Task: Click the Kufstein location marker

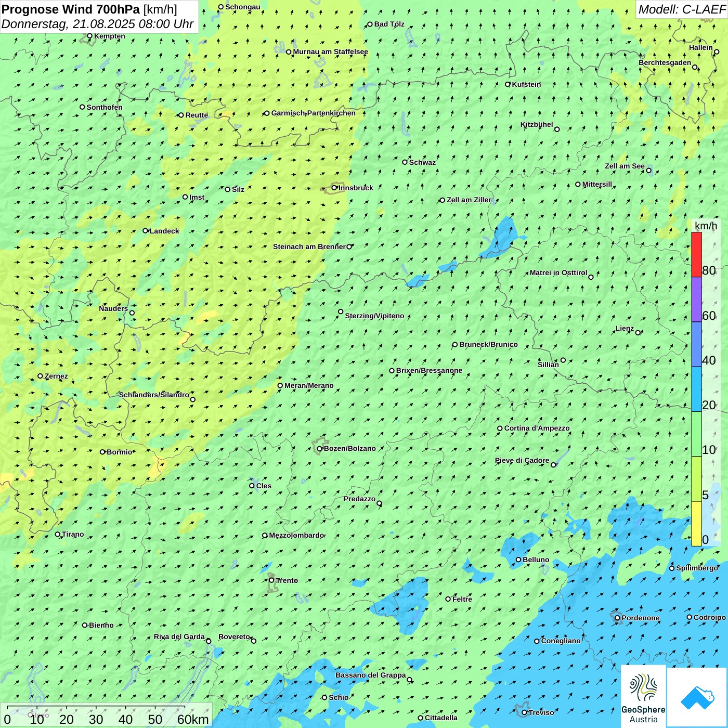Action: click(508, 84)
